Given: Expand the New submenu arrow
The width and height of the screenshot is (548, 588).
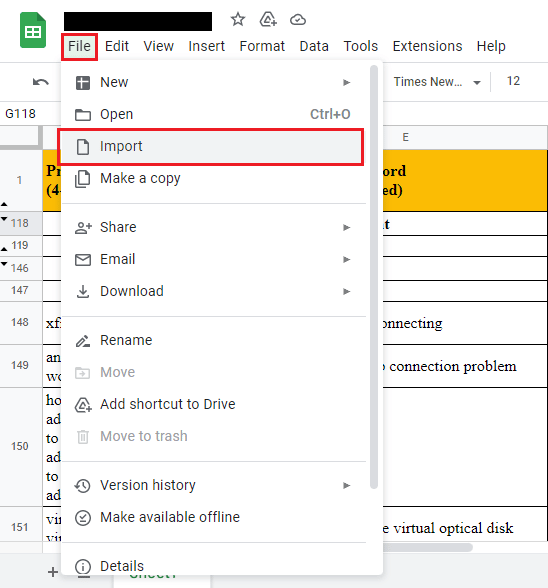Looking at the screenshot, I should pyautogui.click(x=347, y=82).
